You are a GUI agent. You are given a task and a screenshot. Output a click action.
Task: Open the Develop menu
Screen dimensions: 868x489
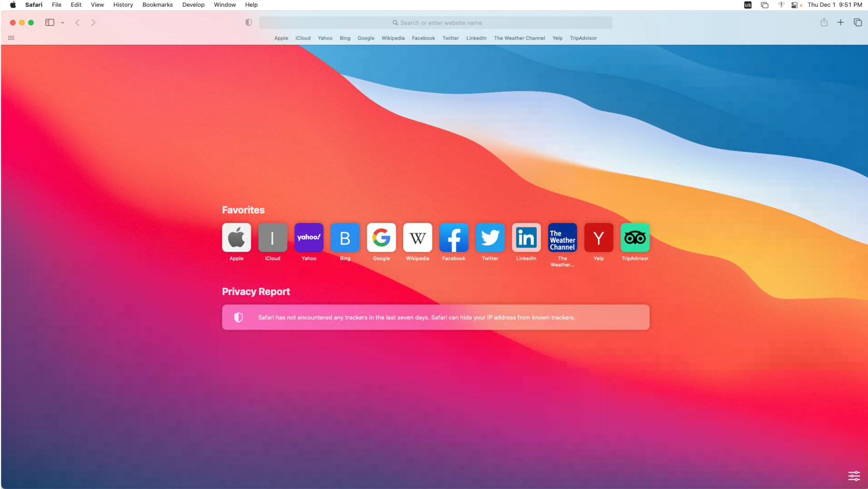193,5
